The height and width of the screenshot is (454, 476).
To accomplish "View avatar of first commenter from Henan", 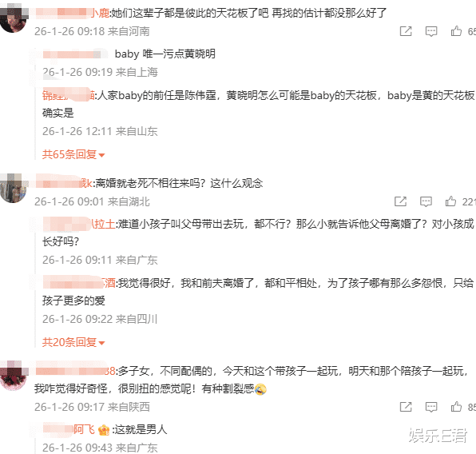I will (13, 19).
